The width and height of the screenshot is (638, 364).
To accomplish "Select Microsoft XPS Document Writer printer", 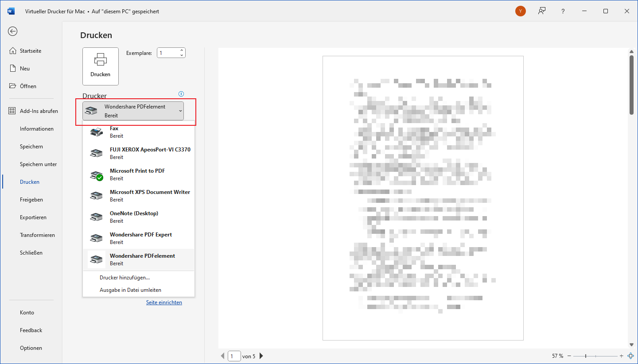I will click(139, 196).
